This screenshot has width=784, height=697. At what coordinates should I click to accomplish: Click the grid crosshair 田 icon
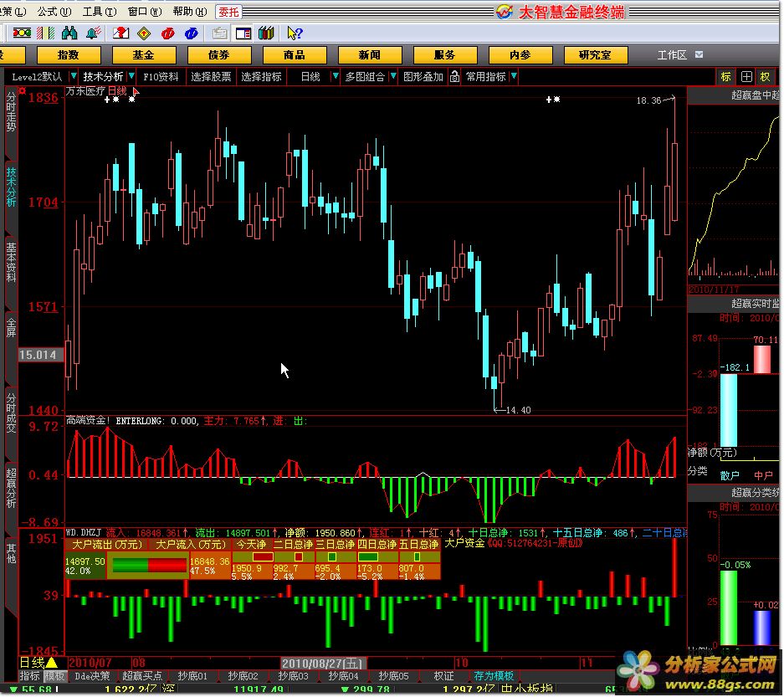(746, 76)
